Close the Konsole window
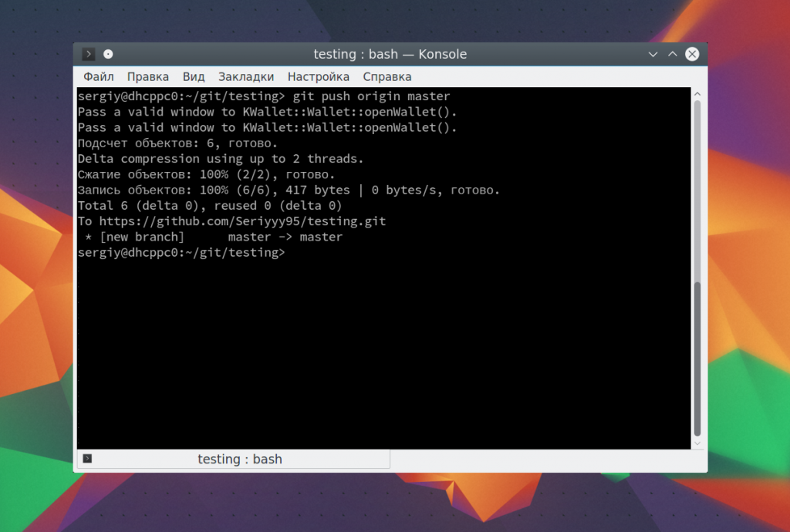 (x=692, y=54)
